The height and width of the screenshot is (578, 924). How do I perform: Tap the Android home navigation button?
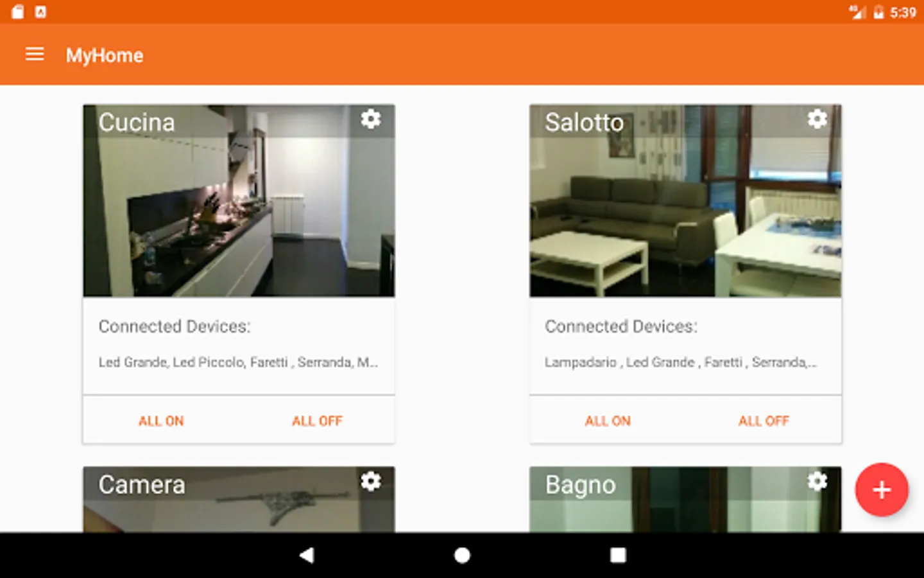[x=462, y=555]
